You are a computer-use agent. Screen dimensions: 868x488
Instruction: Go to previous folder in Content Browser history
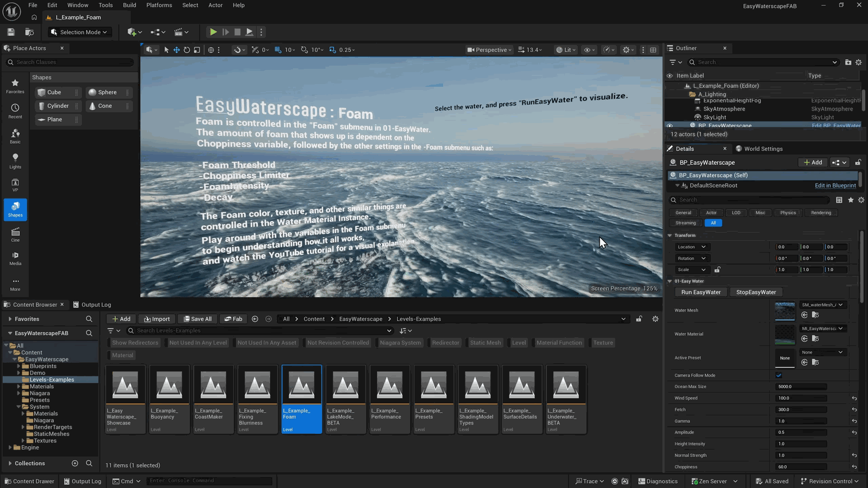pyautogui.click(x=255, y=319)
